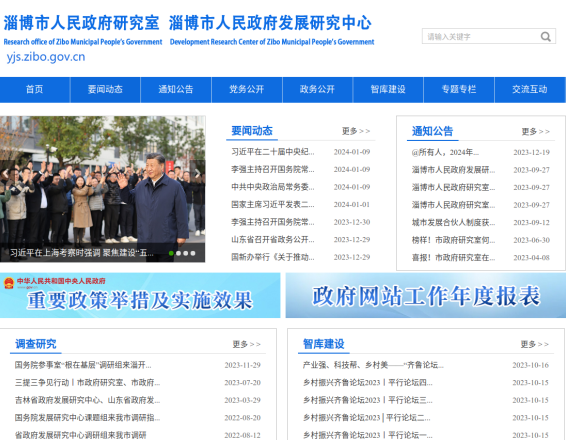Expand 更多 next to 智库建设 section
This screenshot has height=440, width=566.
(535, 344)
